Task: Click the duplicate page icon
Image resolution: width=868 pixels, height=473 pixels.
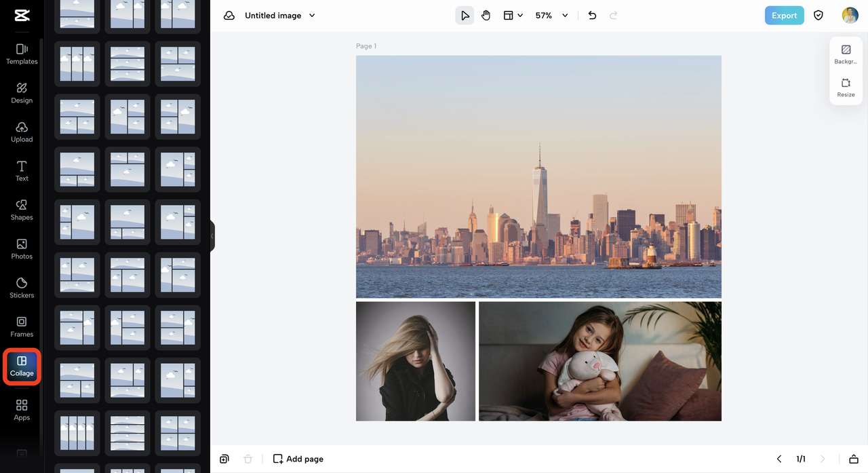Action: tap(224, 459)
